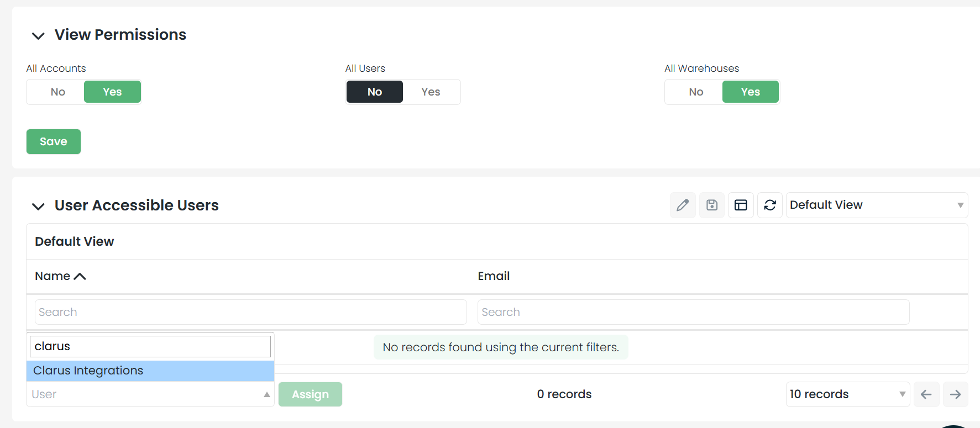
Task: Open the 10 records page size dropdown
Action: tap(847, 394)
